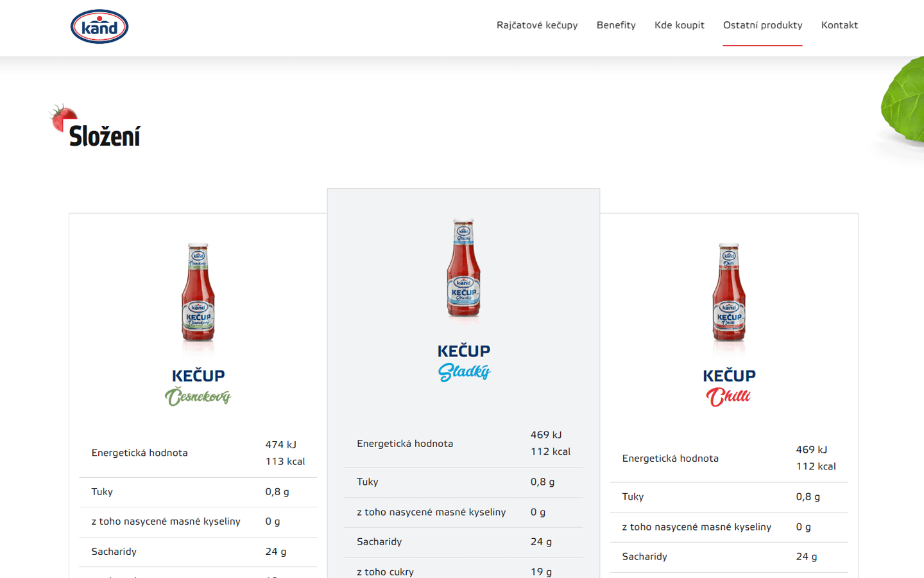Screen dimensions: 924x578
Task: Click Tuky row label in Česnekový card
Action: (x=102, y=492)
